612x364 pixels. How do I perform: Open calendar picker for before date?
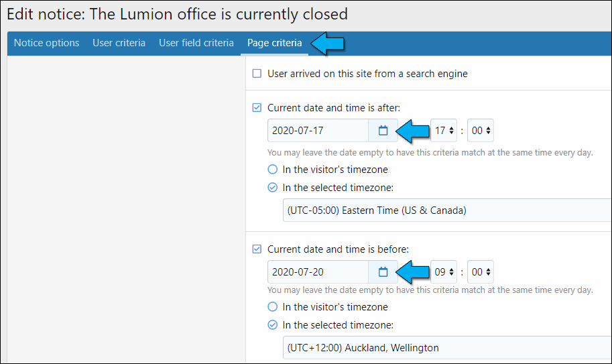[383, 272]
